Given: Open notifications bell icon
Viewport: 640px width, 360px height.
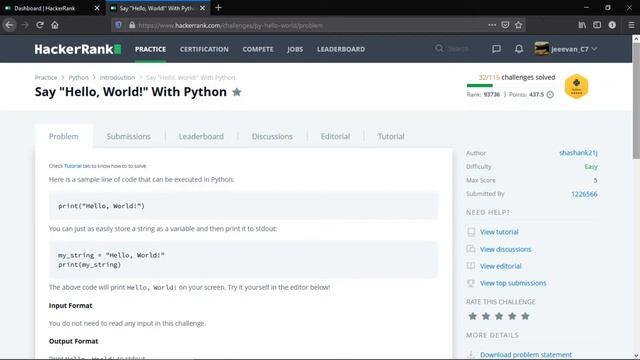Looking at the screenshot, I should click(x=519, y=49).
